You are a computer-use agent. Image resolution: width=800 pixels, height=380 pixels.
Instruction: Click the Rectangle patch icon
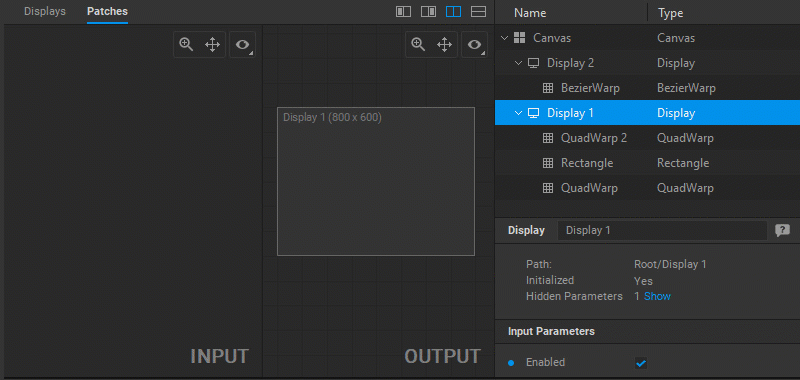point(547,163)
